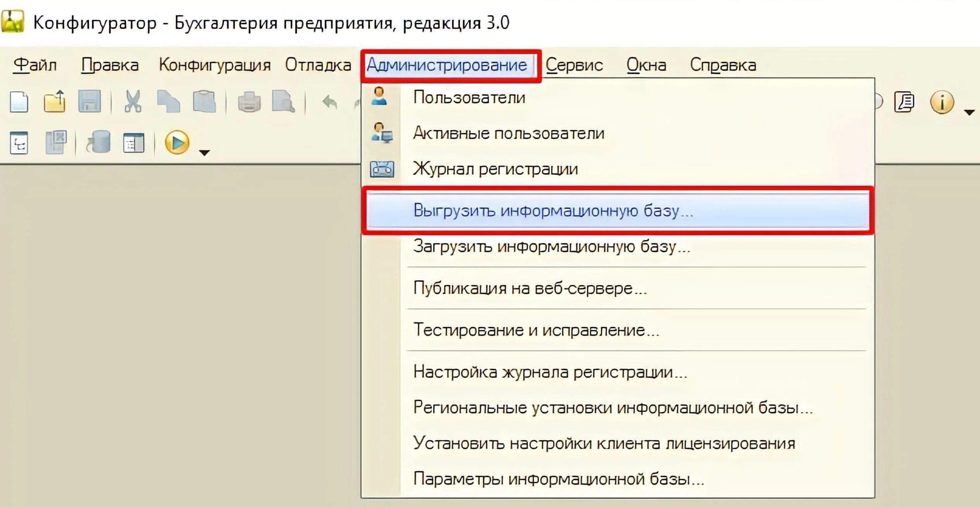Click the yellow information help icon
This screenshot has height=507, width=980.
click(x=942, y=102)
